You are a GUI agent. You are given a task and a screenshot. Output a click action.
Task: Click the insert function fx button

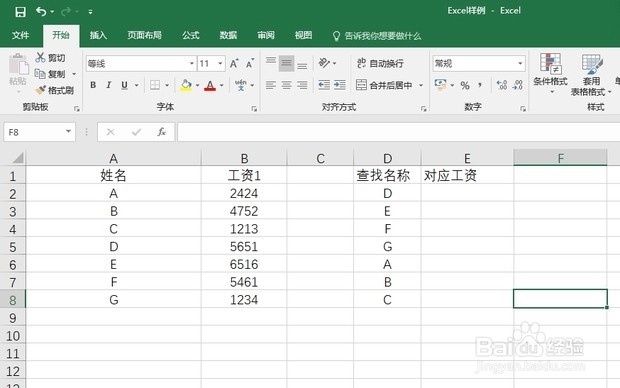tap(161, 132)
